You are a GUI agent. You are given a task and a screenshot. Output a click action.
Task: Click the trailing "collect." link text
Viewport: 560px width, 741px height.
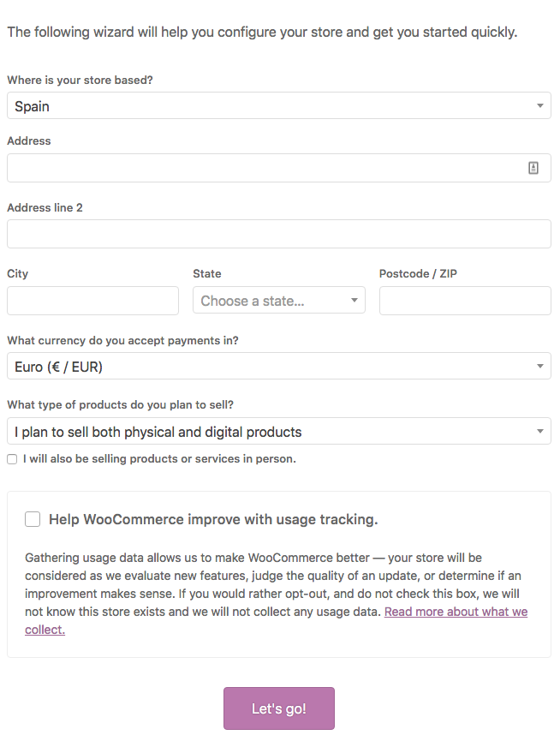tap(45, 630)
